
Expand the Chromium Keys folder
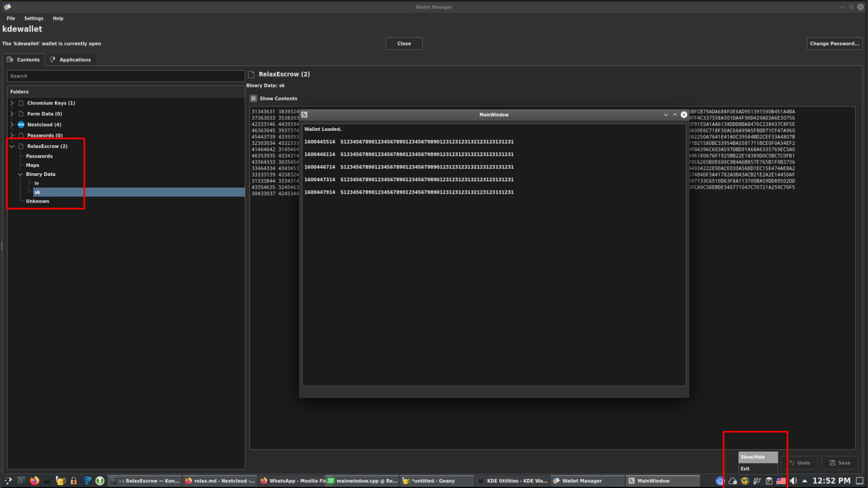point(12,103)
